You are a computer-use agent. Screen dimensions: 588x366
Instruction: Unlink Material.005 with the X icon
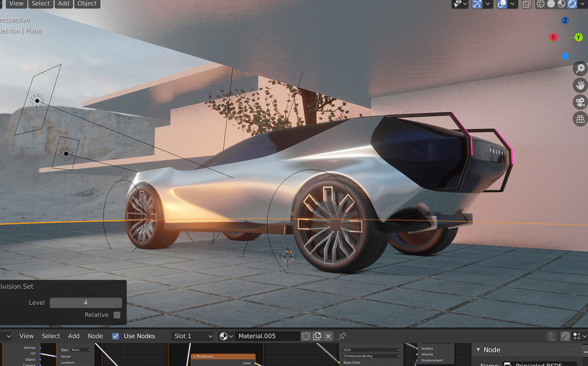(328, 336)
